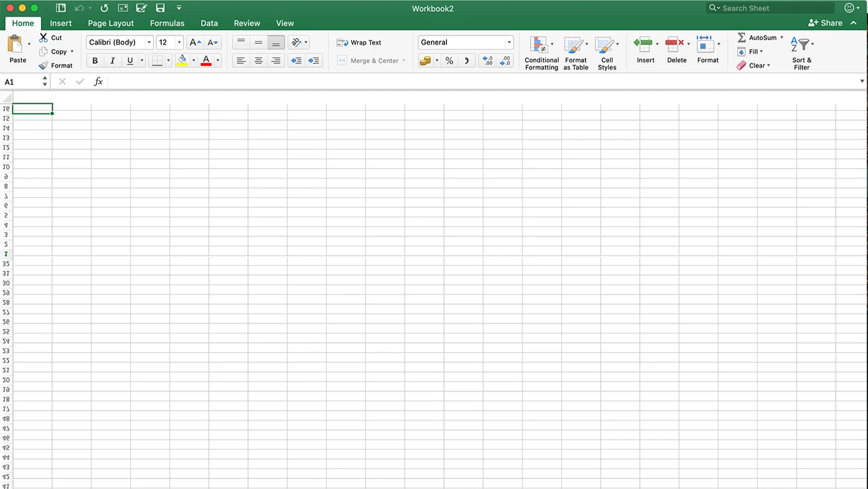868x489 pixels.
Task: Click the Percent style icon
Action: point(449,61)
